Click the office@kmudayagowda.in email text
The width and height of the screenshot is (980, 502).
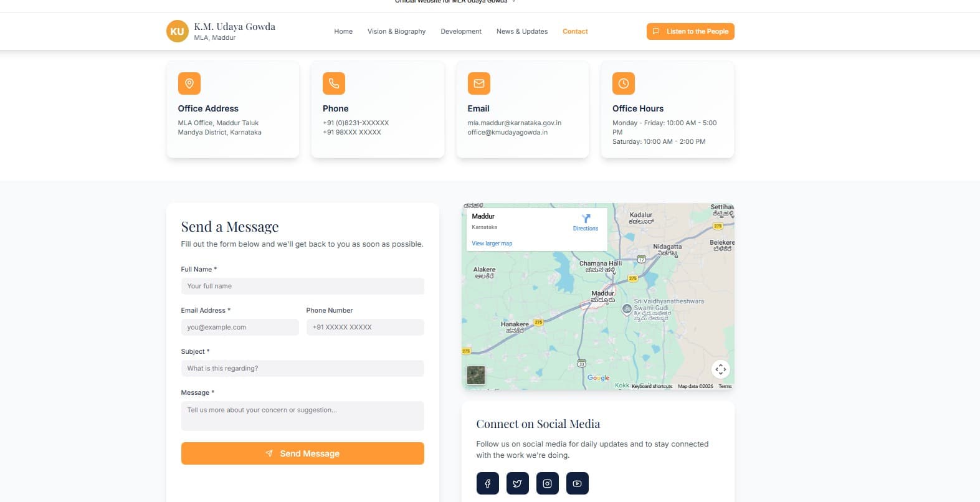[x=508, y=132]
